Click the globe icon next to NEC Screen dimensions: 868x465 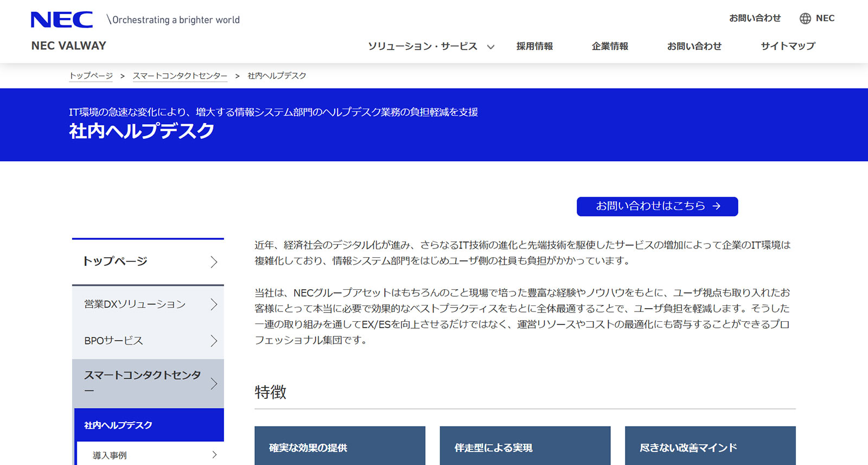click(805, 18)
